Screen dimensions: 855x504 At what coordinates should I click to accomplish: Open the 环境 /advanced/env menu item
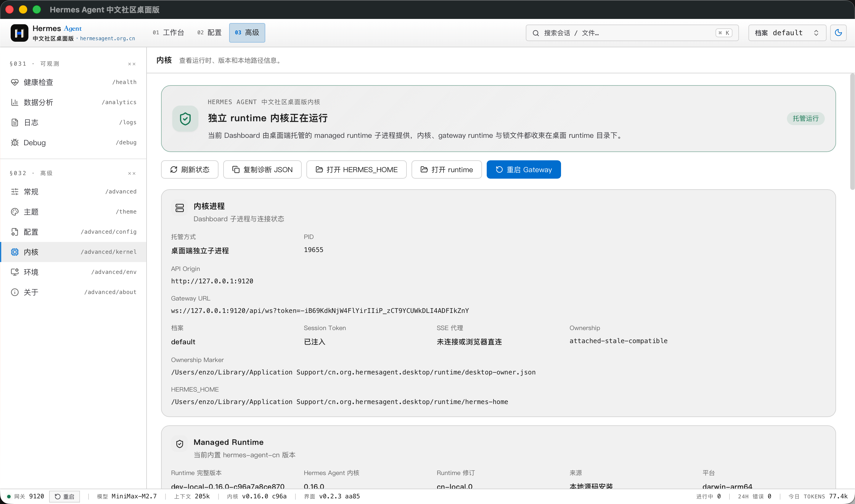73,272
